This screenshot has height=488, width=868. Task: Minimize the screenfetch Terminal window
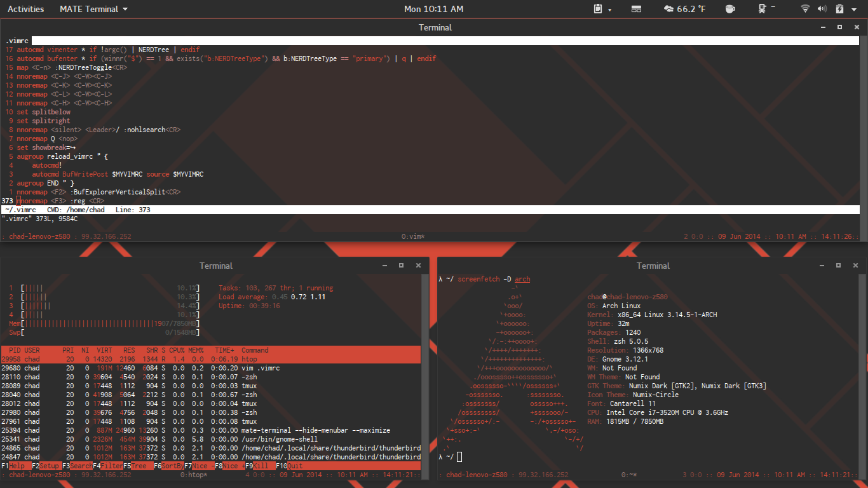tap(822, 266)
